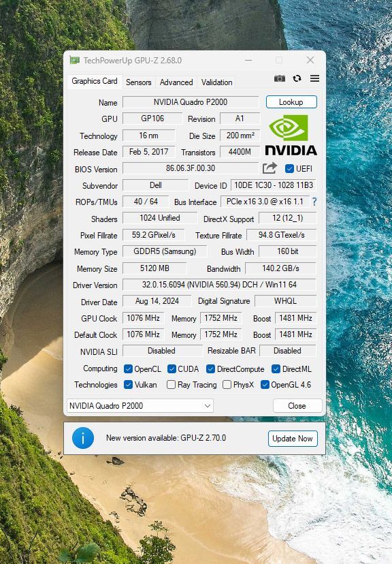Open the hamburger menu icon
Viewport: 392px width, 564px height.
(x=314, y=78)
